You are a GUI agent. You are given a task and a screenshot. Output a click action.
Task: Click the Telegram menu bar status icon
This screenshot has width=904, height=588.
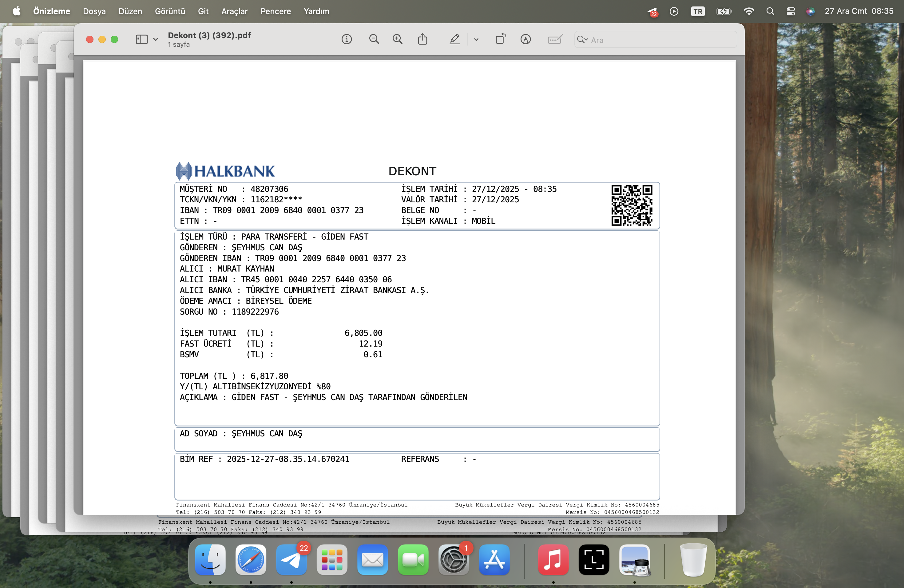[x=652, y=12]
